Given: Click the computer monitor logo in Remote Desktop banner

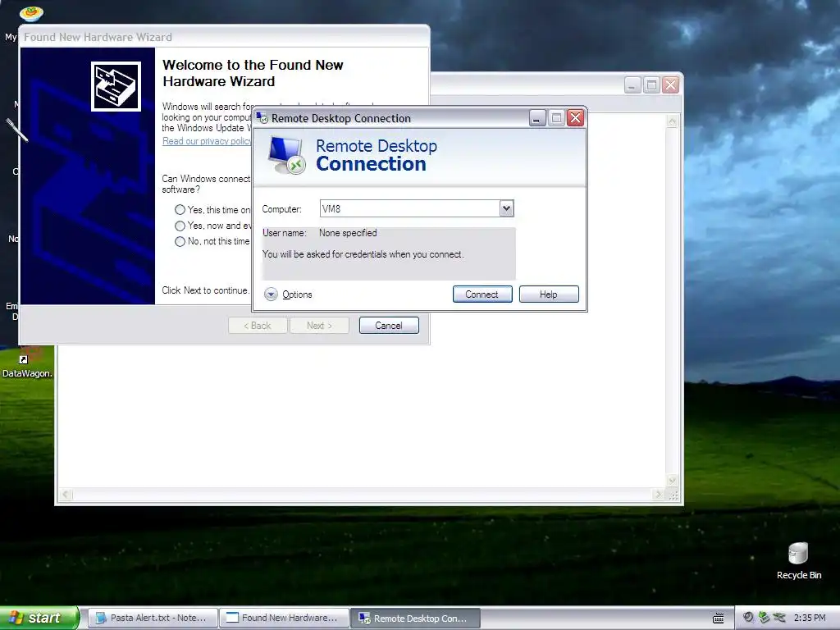Looking at the screenshot, I should click(x=286, y=155).
